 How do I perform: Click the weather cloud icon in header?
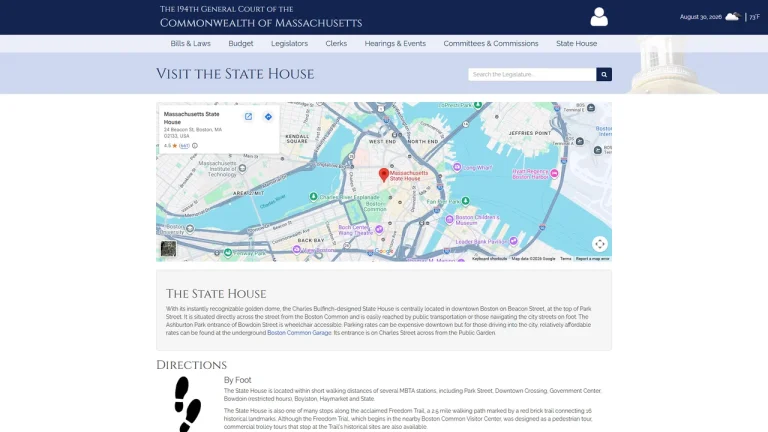tap(732, 17)
